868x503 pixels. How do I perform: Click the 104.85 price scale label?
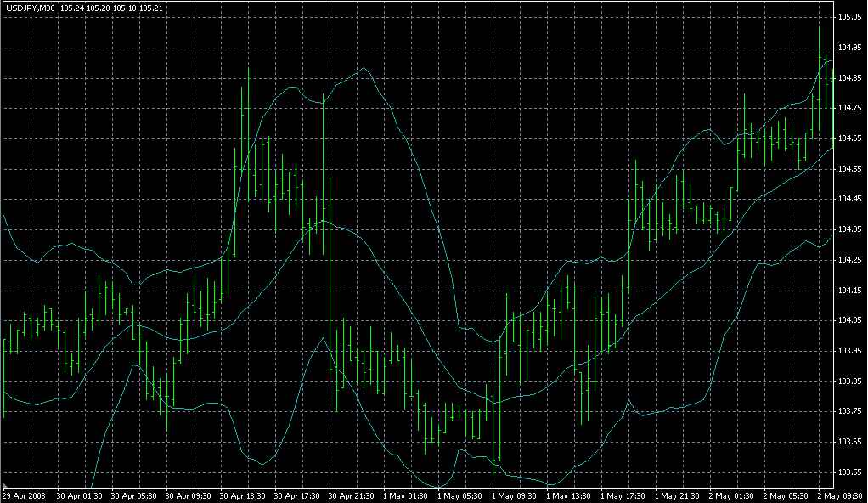849,78
